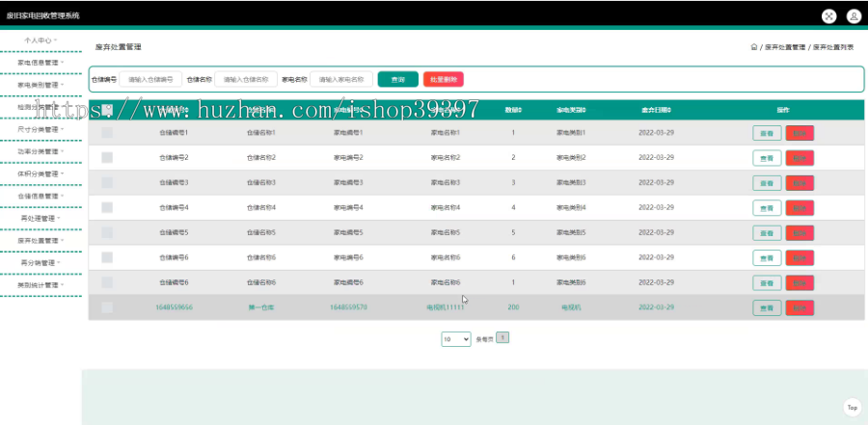This screenshot has height=425, width=868.
Task: Sort table by 仓储名称 column header
Action: (260, 110)
